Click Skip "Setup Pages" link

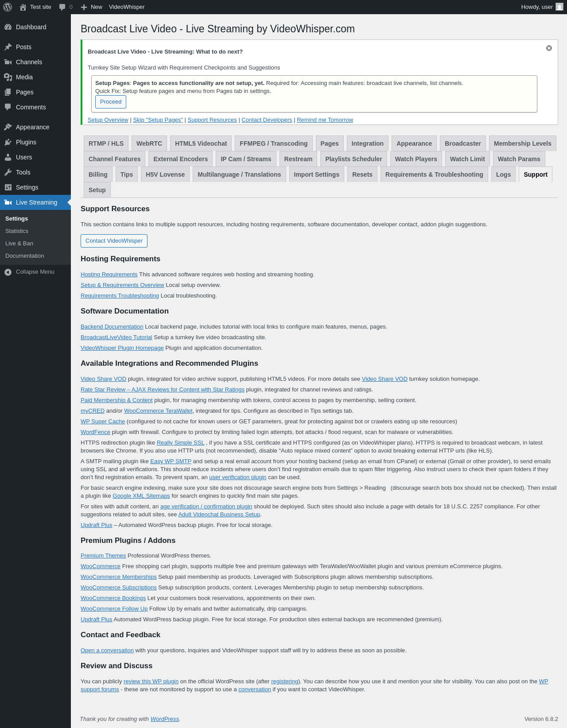158,120
